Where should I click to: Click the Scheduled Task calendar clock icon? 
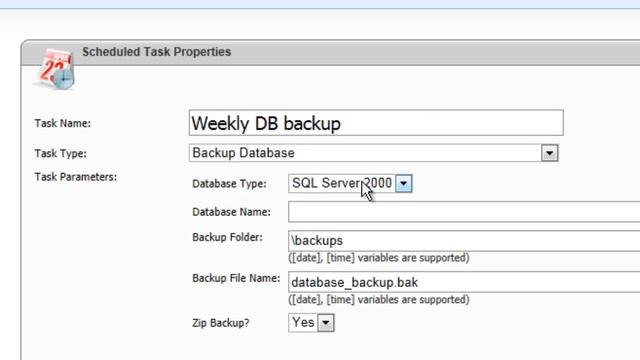click(x=55, y=69)
